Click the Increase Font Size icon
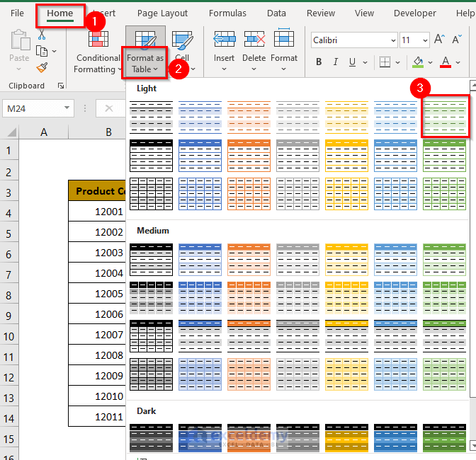476x460 pixels. (x=440, y=40)
